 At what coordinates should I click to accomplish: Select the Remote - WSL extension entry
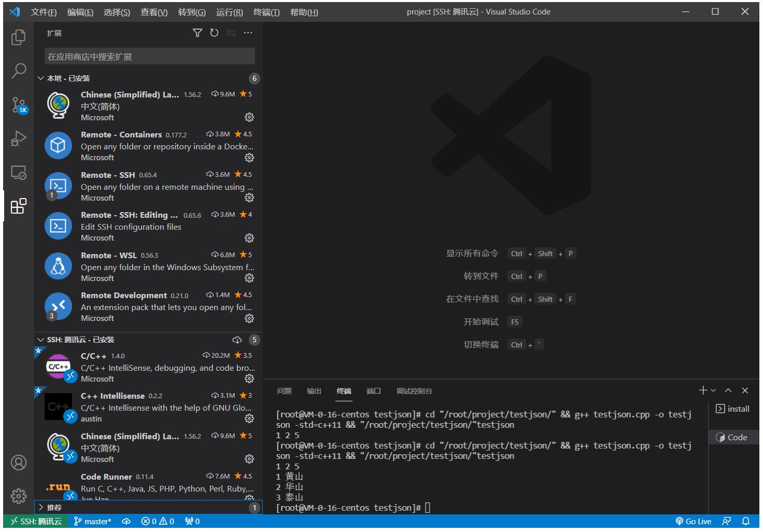point(148,267)
